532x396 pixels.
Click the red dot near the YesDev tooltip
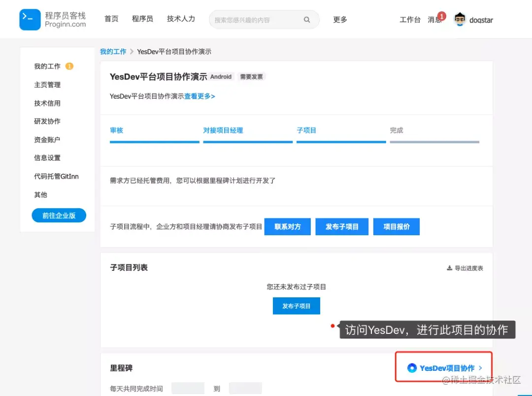[x=333, y=325]
